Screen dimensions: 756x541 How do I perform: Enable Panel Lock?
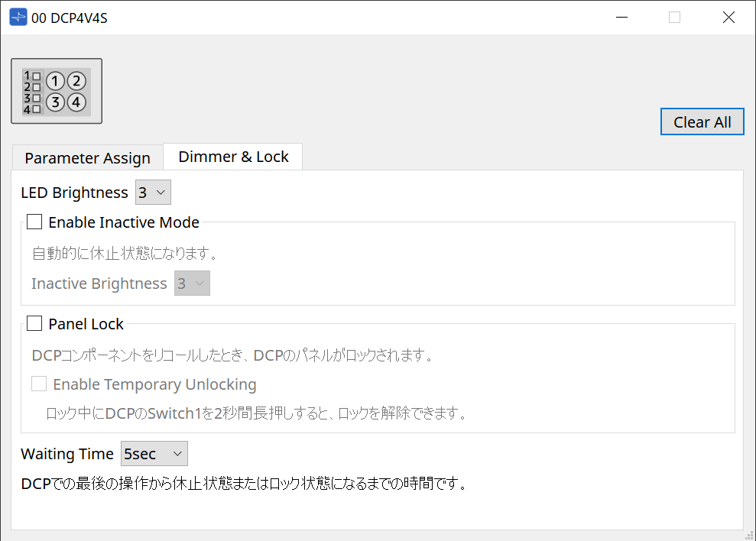coord(34,323)
